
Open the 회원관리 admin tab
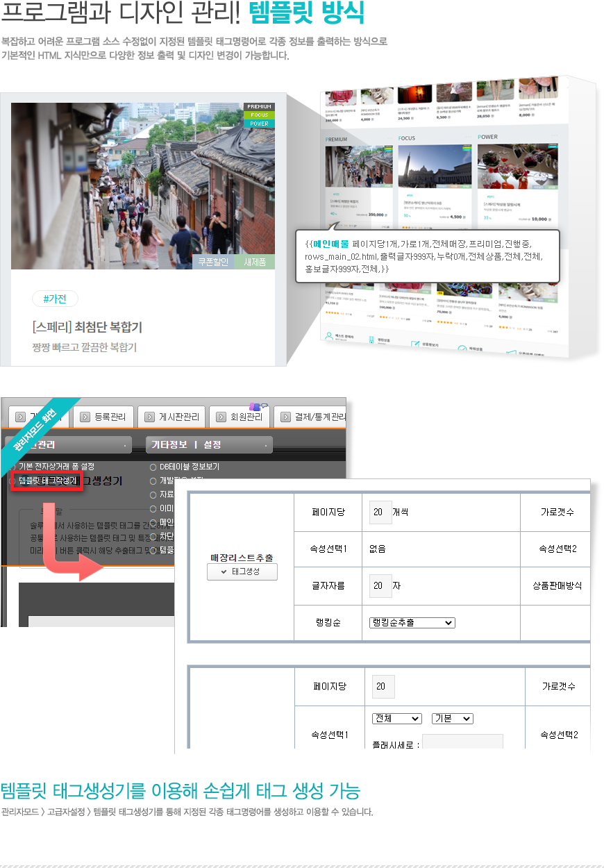pos(239,417)
